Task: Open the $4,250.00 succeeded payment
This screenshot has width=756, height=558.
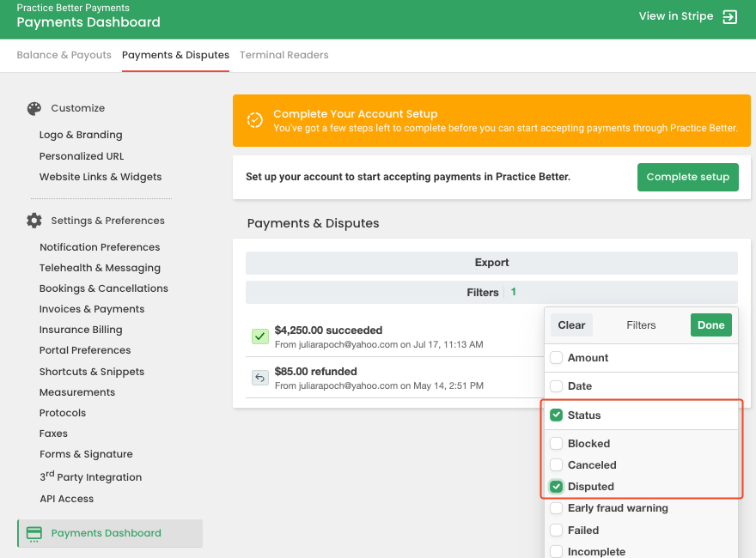Action: tap(394, 337)
